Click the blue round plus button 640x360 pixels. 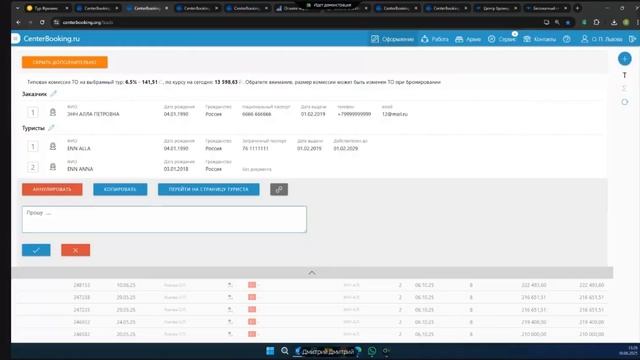point(624,59)
